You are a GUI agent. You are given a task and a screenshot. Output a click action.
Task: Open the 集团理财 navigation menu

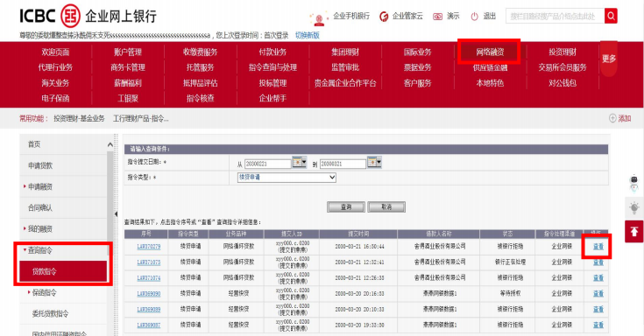point(345,52)
